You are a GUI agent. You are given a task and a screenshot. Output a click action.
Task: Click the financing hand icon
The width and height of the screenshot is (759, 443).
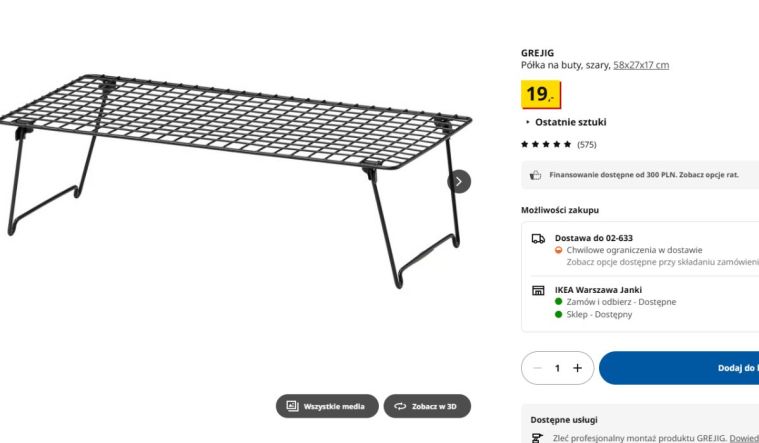click(536, 174)
